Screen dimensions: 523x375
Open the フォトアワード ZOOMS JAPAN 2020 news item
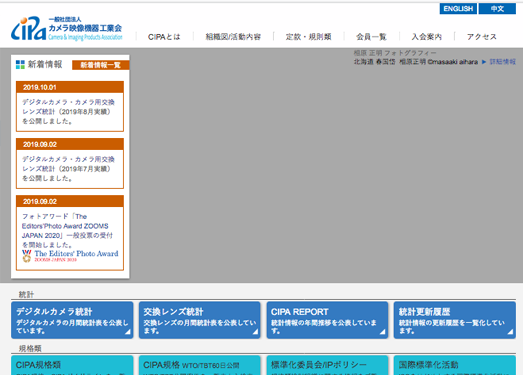click(x=67, y=230)
